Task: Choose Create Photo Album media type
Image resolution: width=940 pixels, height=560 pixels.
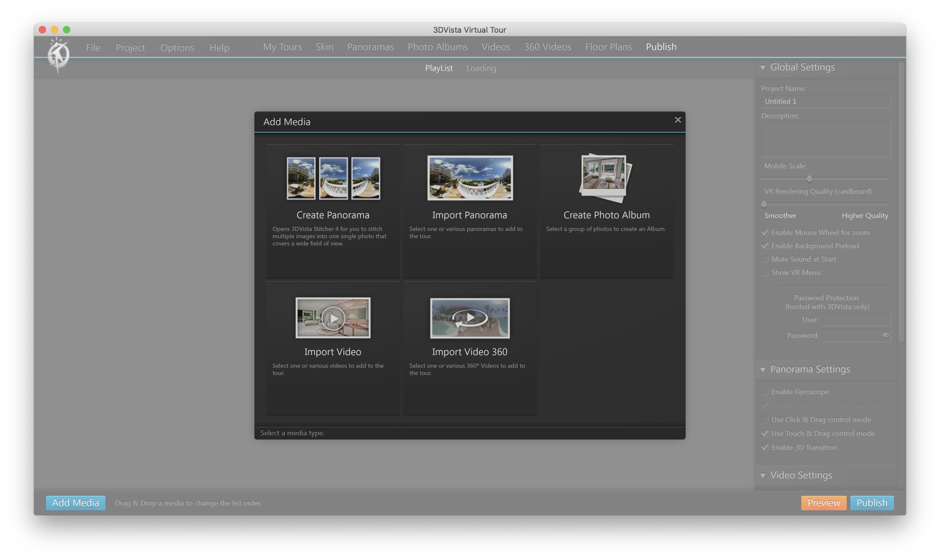Action: pos(606,178)
